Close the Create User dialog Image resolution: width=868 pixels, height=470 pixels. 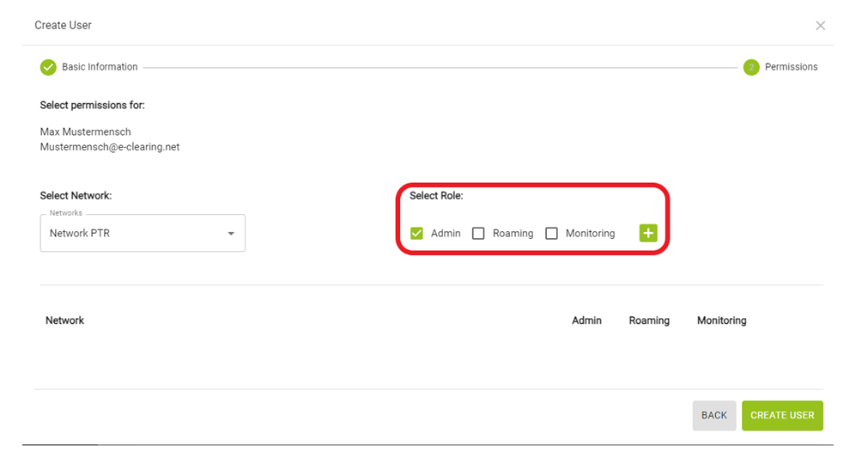point(821,26)
